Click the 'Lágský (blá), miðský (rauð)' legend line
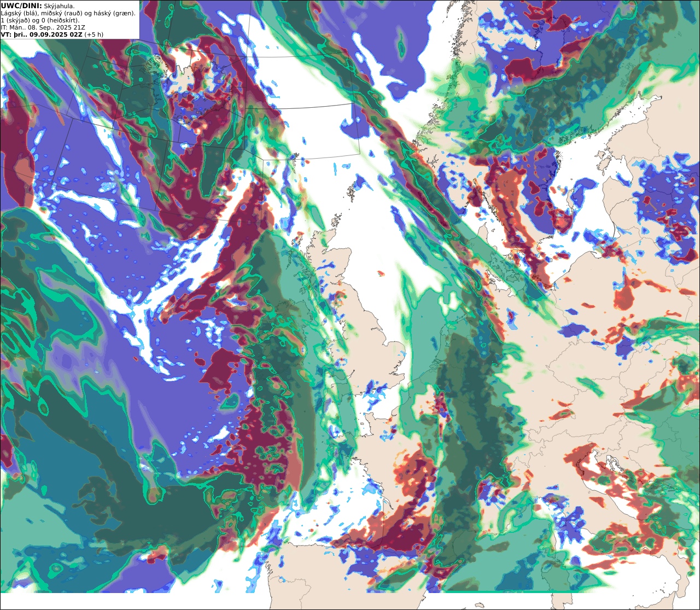Image resolution: width=700 pixels, height=610 pixels. click(x=68, y=13)
